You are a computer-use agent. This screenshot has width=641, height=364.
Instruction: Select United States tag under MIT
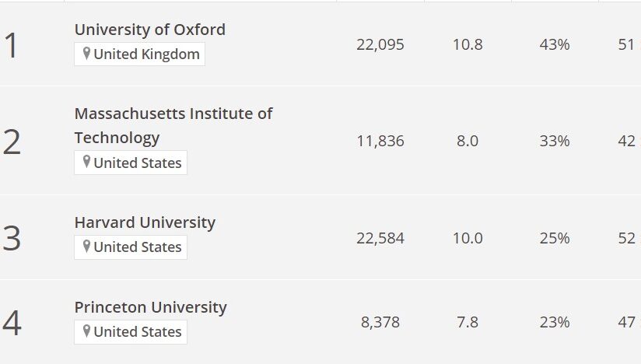click(131, 163)
